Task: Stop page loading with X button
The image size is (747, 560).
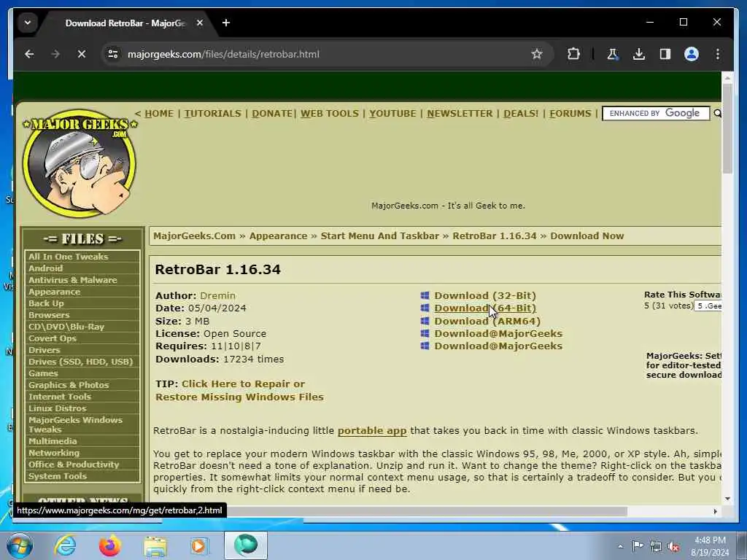Action: (82, 54)
